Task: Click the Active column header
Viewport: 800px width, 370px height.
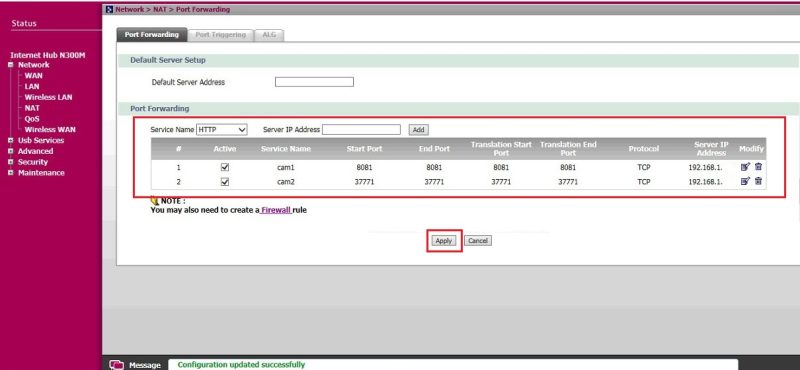Action: tap(224, 149)
